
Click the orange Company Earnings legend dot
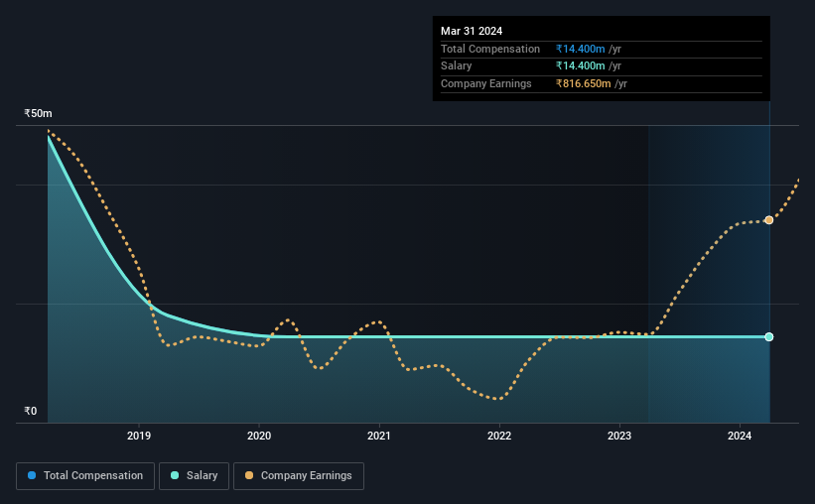pyautogui.click(x=249, y=475)
